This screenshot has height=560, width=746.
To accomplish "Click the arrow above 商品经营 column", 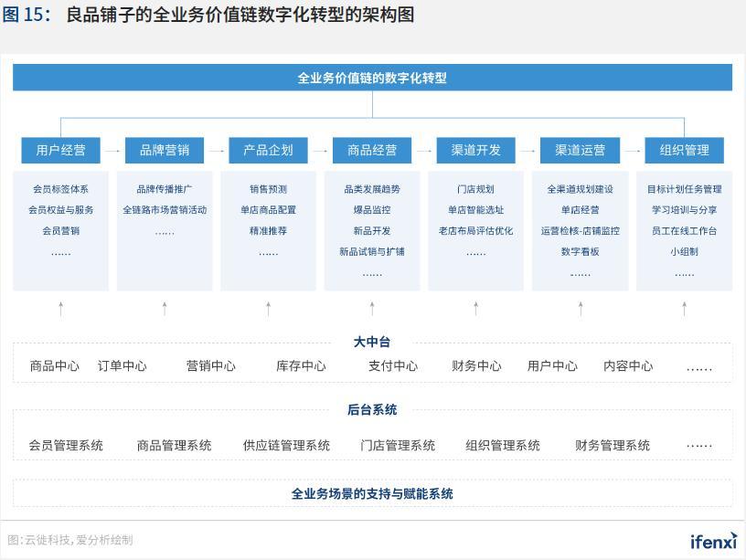I will 372,309.
